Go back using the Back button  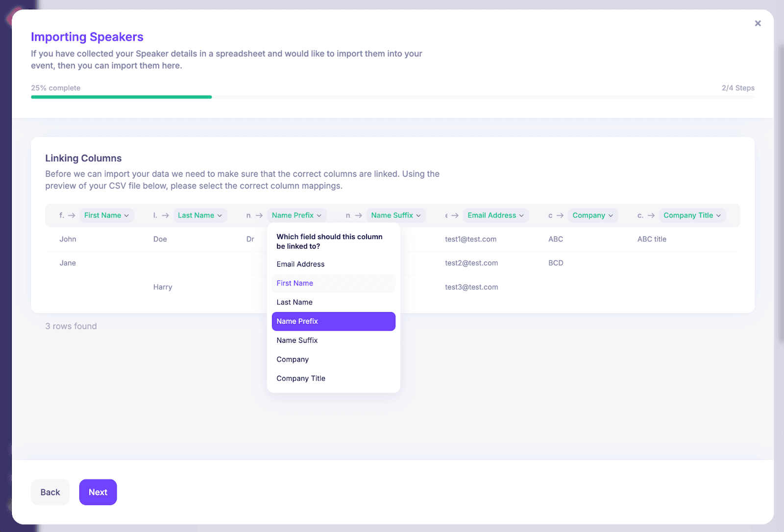(50, 492)
